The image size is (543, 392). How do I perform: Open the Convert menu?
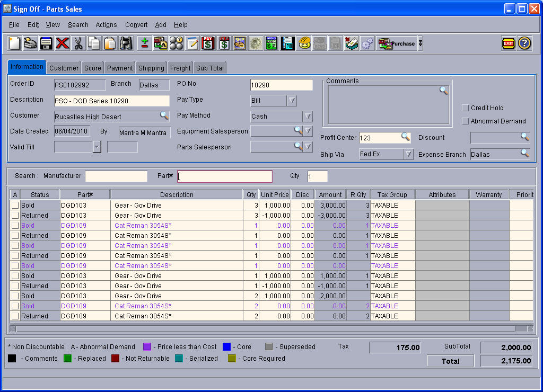(x=136, y=25)
